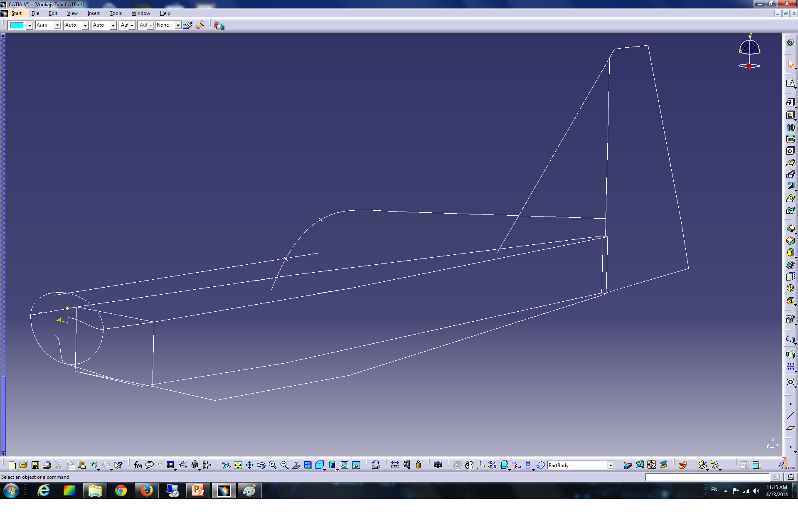Toggle Fly mode airplane icon
This screenshot has width=798, height=532.
coord(226,465)
